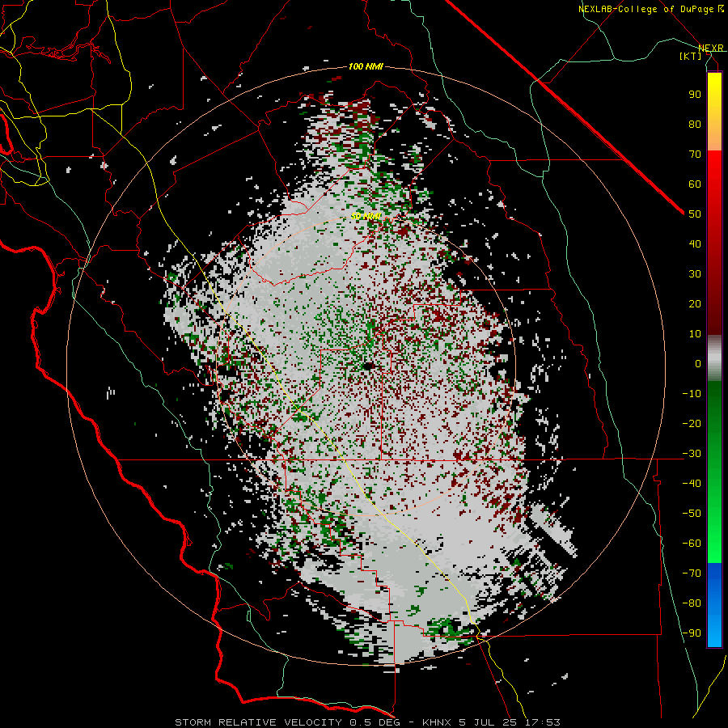Click the 30 value on the velocity scale
The width and height of the screenshot is (728, 728).
pos(695,274)
